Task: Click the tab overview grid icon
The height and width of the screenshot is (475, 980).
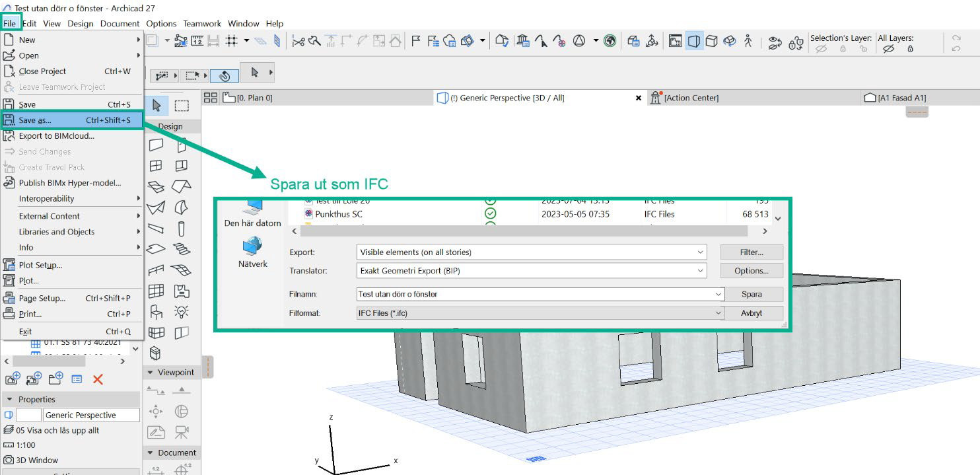Action: tap(211, 98)
